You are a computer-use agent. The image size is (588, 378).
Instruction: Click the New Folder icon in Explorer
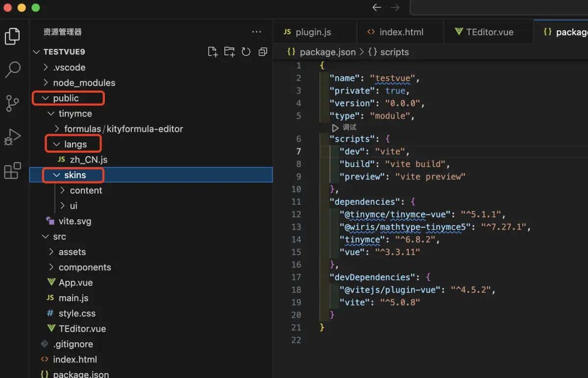coord(229,51)
